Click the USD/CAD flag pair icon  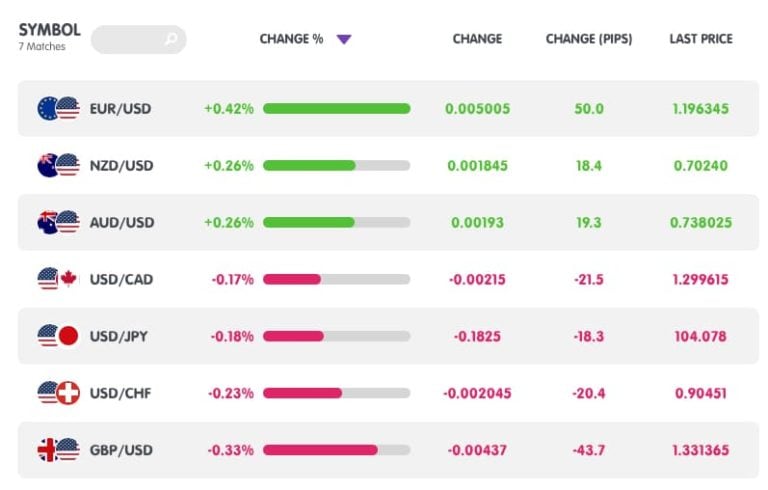tap(57, 279)
